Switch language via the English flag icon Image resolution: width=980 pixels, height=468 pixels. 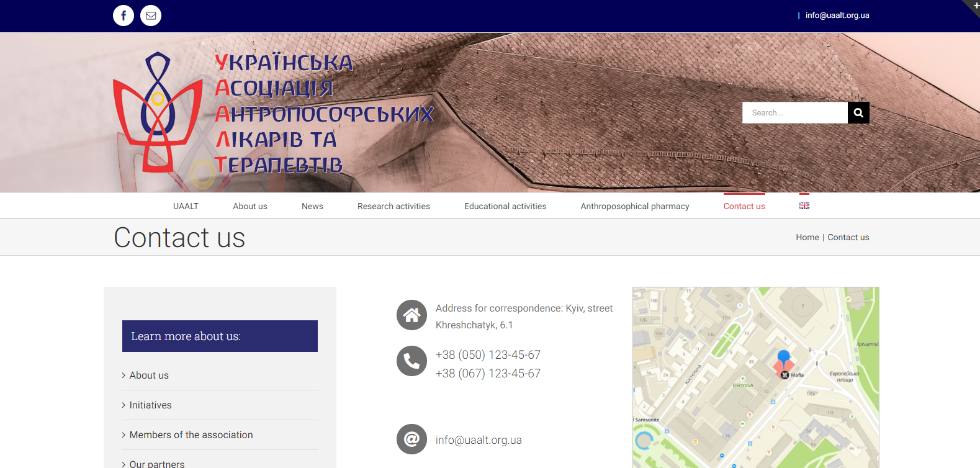point(804,206)
